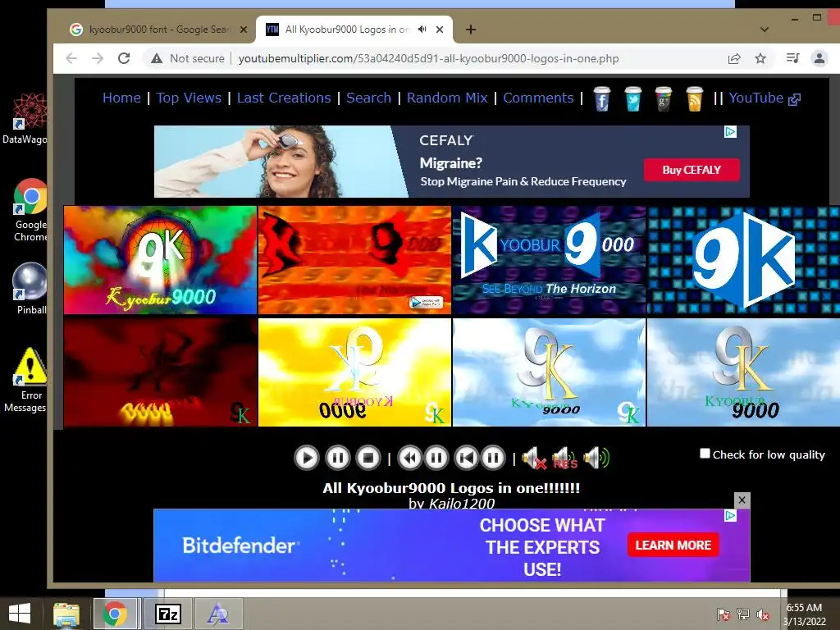Image resolution: width=840 pixels, height=630 pixels.
Task: Click the Search link in site navigation
Action: [368, 98]
